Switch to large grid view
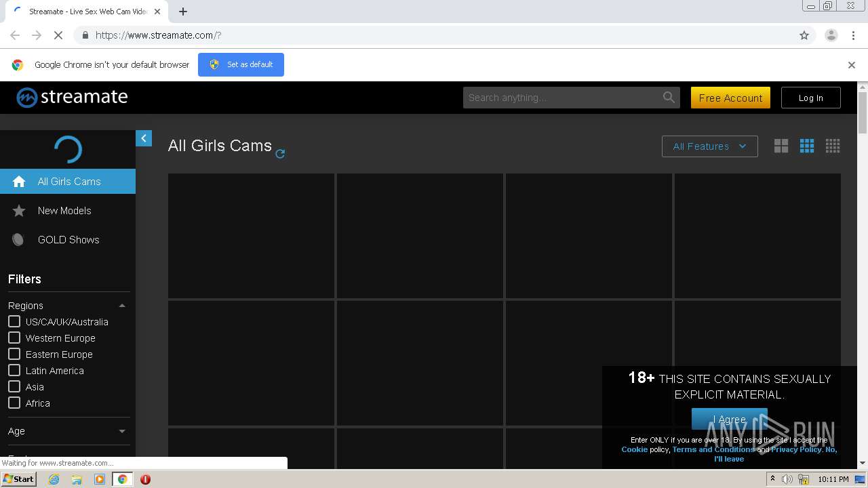The width and height of the screenshot is (868, 488). pos(781,146)
